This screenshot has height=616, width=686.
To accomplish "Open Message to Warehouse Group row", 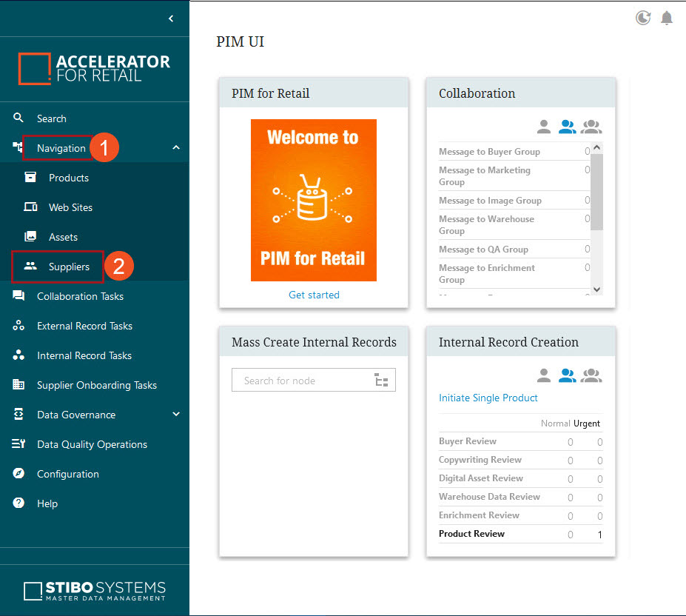I will (514, 224).
